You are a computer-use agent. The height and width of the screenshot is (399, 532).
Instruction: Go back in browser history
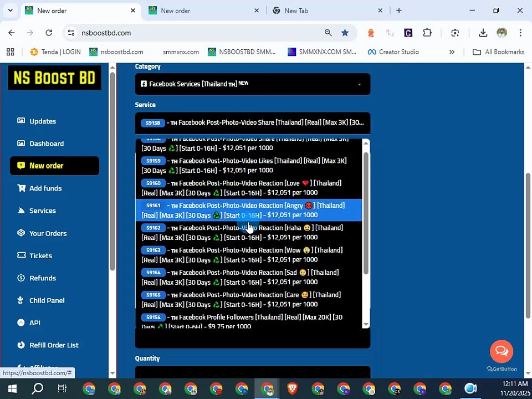pos(12,33)
